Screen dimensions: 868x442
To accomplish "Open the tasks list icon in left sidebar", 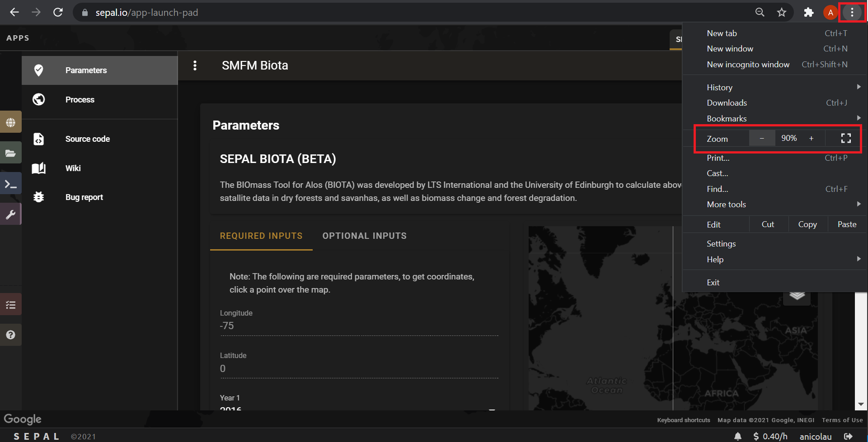I will (11, 305).
